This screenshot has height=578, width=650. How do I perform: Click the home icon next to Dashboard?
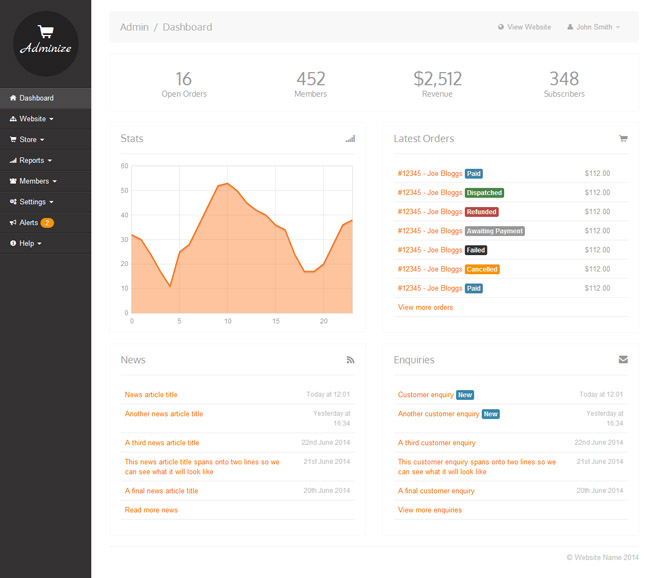(x=13, y=98)
